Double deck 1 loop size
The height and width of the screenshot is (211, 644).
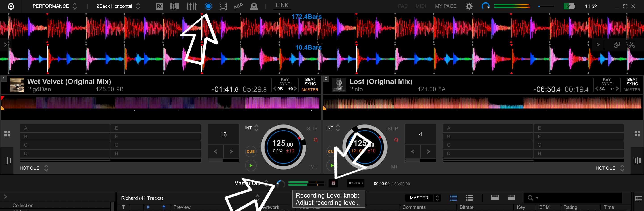(x=231, y=152)
